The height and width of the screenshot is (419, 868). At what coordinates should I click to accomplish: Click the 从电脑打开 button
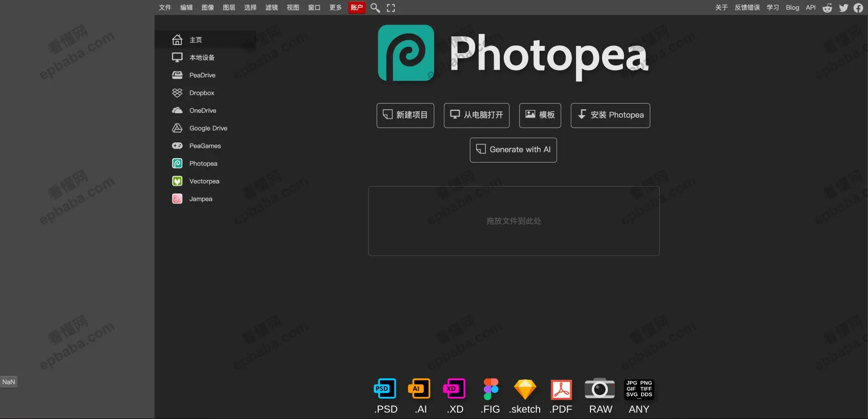tap(477, 115)
